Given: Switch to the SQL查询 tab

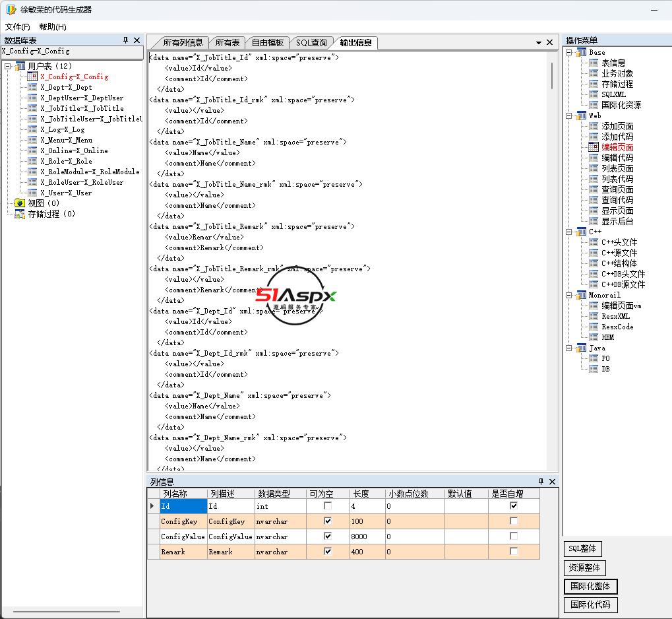Looking at the screenshot, I should coord(311,42).
